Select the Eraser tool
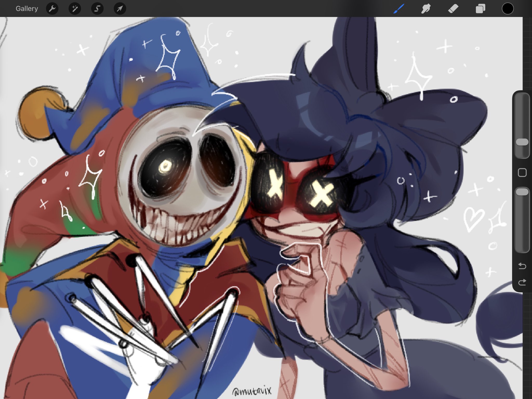 coord(453,9)
